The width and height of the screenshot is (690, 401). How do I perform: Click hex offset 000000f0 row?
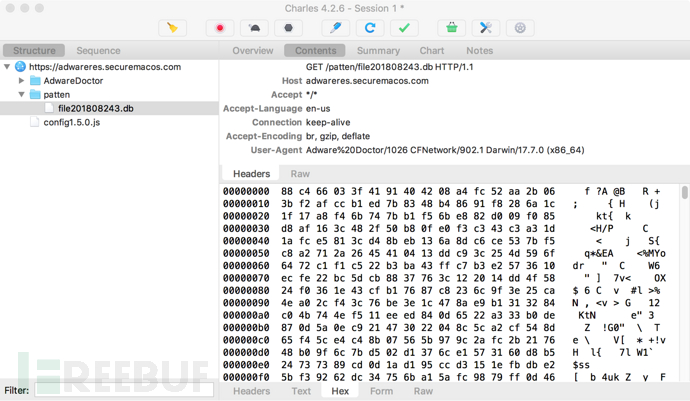444,377
